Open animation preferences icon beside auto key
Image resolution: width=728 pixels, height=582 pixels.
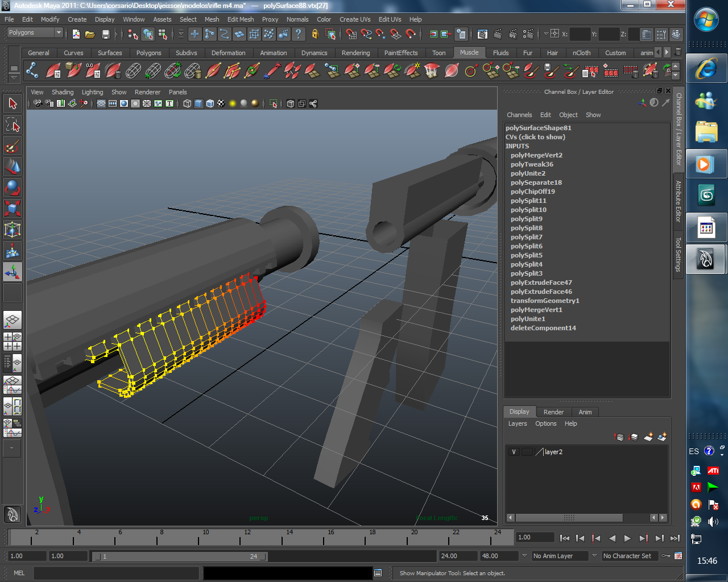click(x=678, y=556)
